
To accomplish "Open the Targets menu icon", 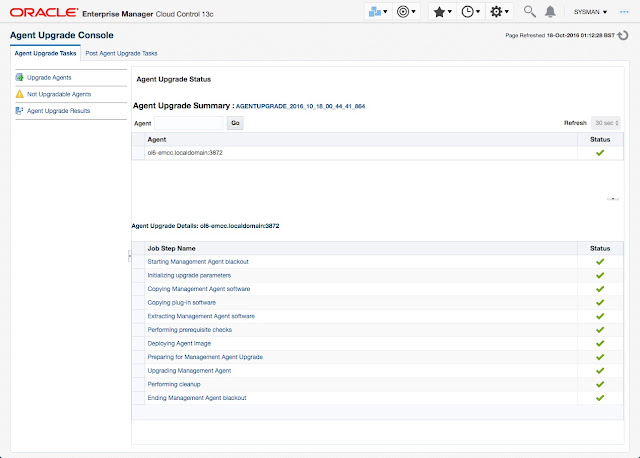I will 406,12.
